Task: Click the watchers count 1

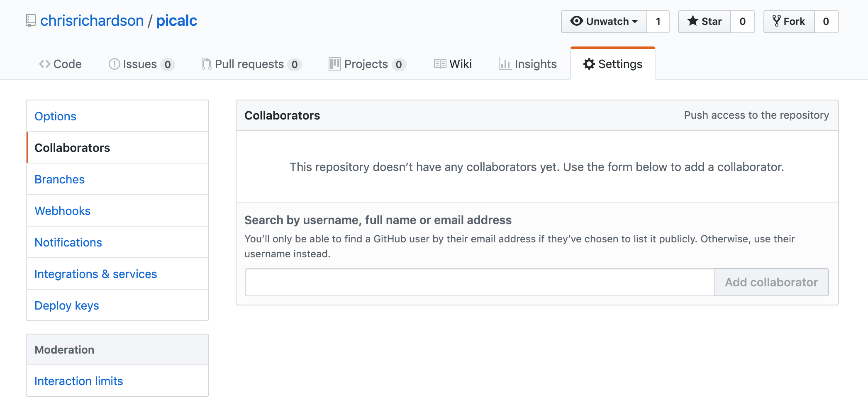Action: (658, 22)
